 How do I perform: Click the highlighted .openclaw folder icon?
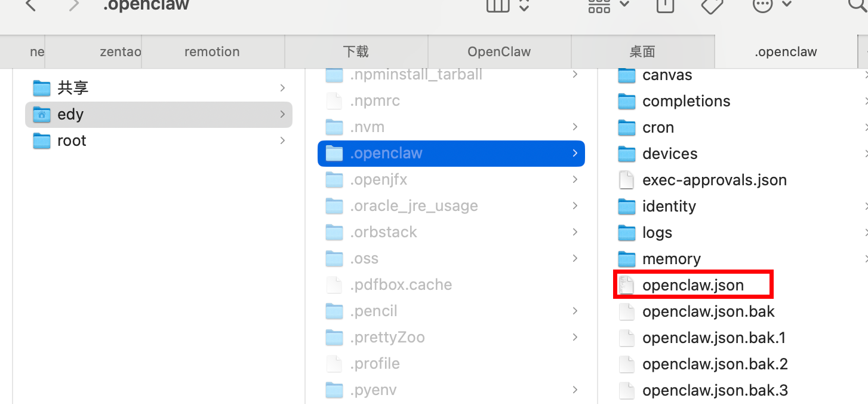pos(334,154)
